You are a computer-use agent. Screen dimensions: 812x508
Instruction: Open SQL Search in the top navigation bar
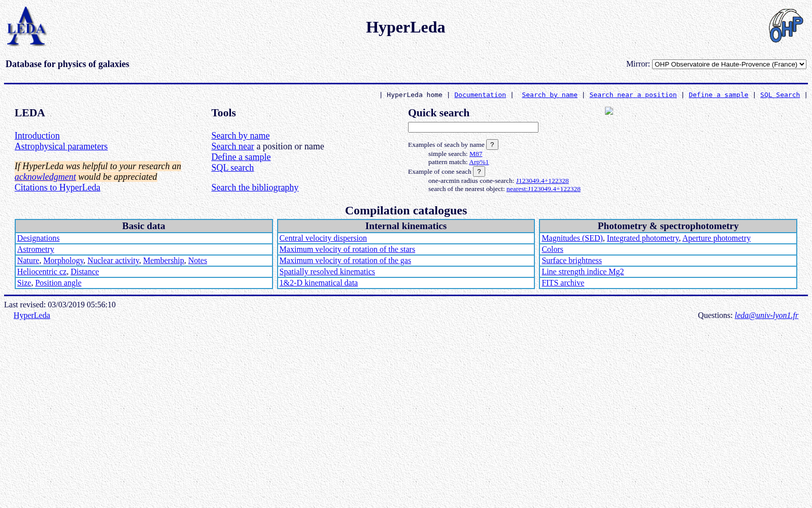tap(780, 95)
